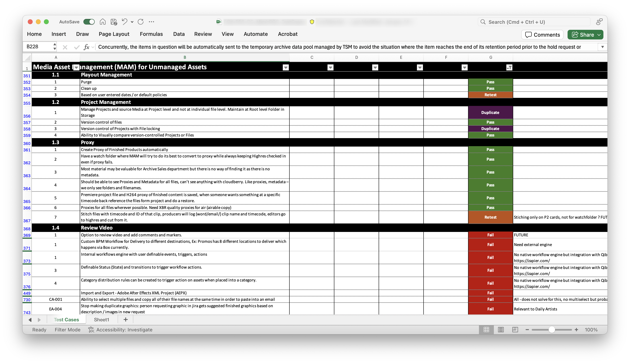Click the 'Purge' cell
This screenshot has height=364, width=630.
[x=184, y=82]
